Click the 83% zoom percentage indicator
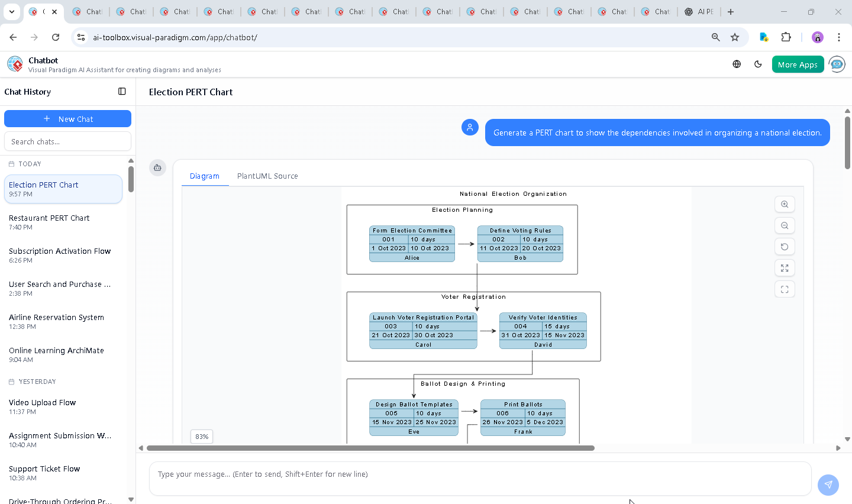The image size is (852, 504). click(201, 436)
